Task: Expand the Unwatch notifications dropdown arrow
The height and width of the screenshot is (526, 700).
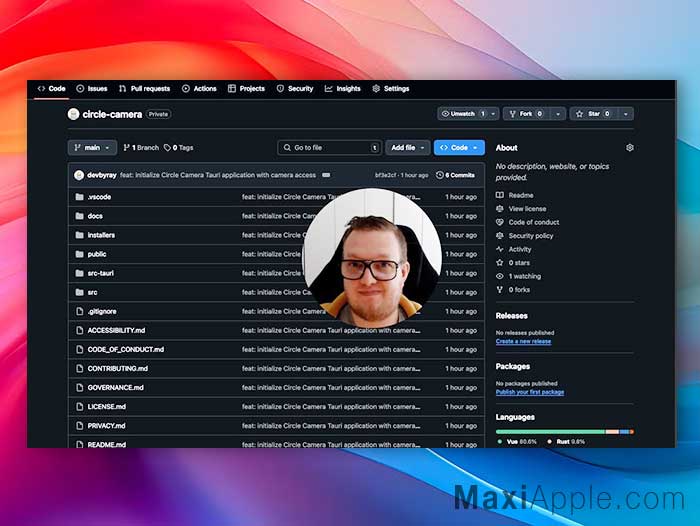Action: point(493,114)
